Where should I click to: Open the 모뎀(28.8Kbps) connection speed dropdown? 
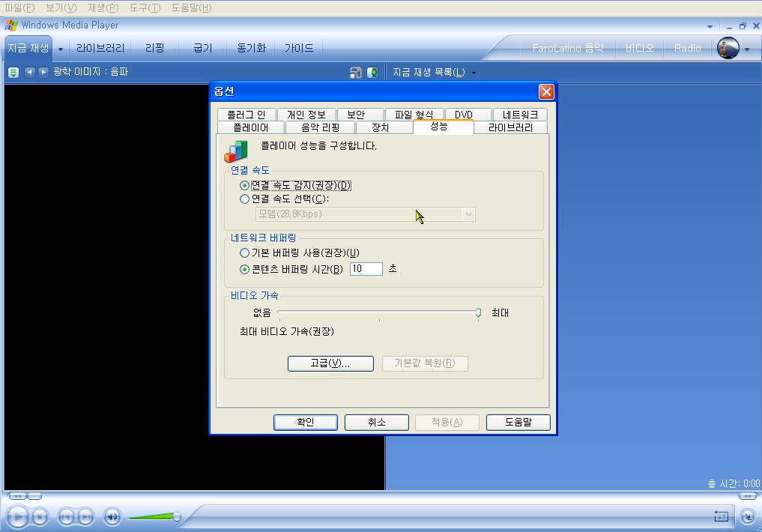click(x=366, y=214)
